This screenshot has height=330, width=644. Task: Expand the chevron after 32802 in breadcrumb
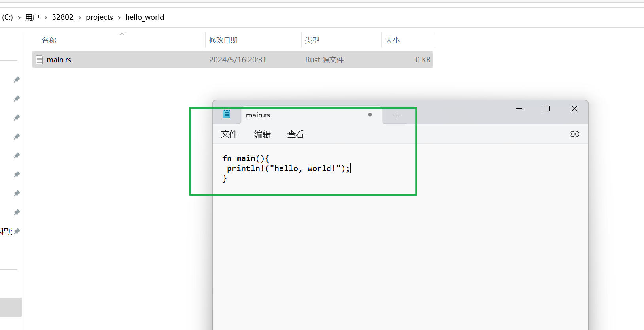[79, 18]
